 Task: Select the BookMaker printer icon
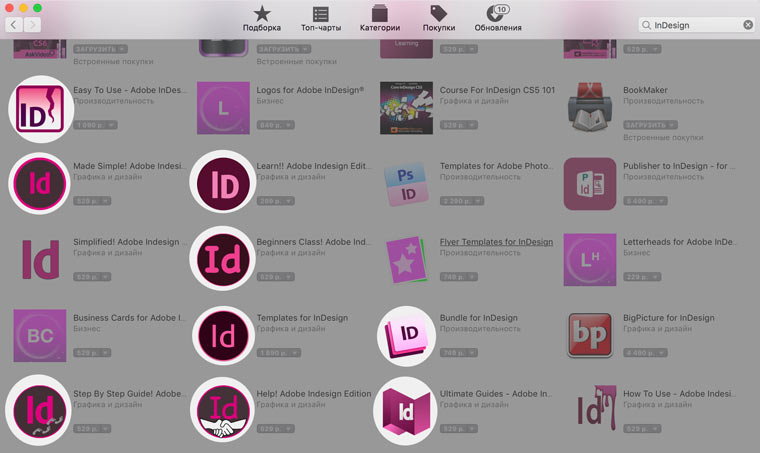coord(590,108)
